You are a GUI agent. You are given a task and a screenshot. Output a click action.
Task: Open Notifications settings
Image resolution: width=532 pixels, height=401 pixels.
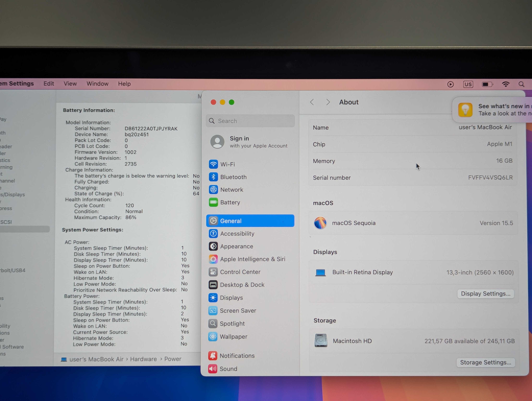coord(250,356)
